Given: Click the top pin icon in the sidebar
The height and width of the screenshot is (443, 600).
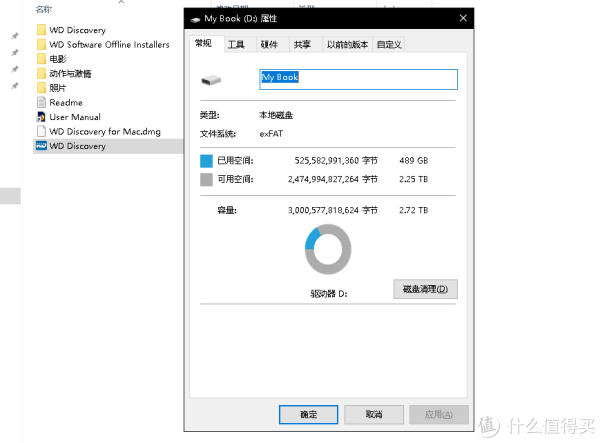Looking at the screenshot, I should click(14, 37).
